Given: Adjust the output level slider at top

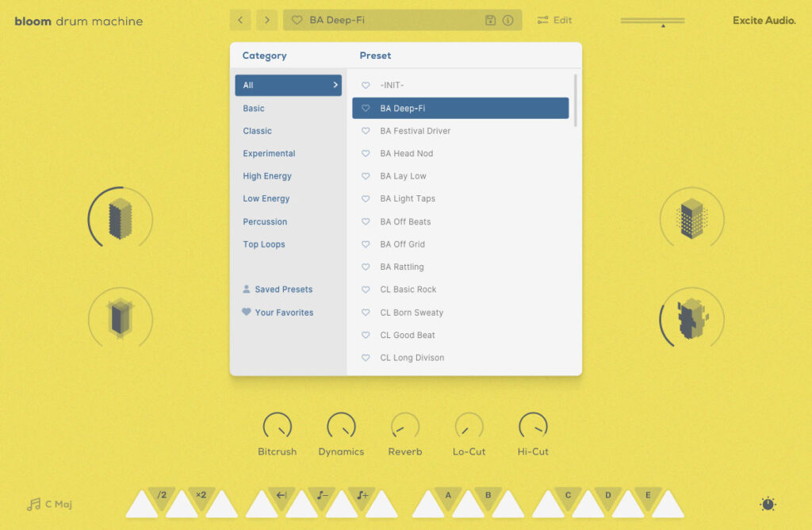Looking at the screenshot, I should [653, 21].
